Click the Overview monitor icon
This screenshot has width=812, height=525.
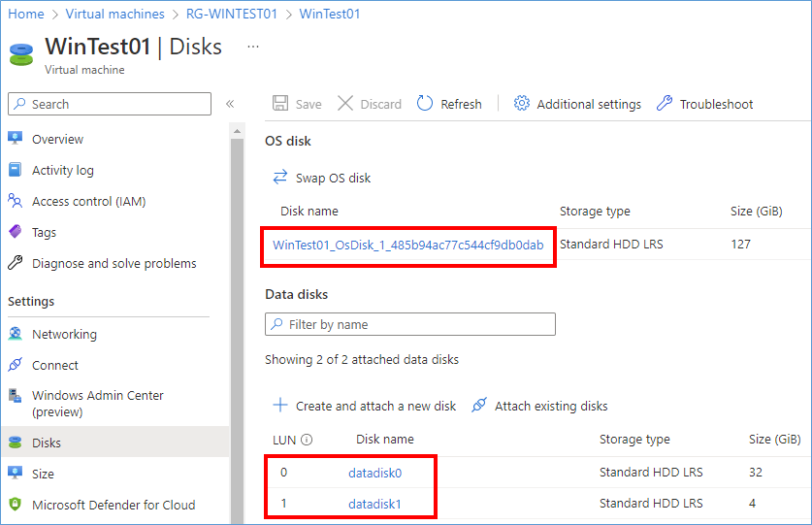pos(15,138)
